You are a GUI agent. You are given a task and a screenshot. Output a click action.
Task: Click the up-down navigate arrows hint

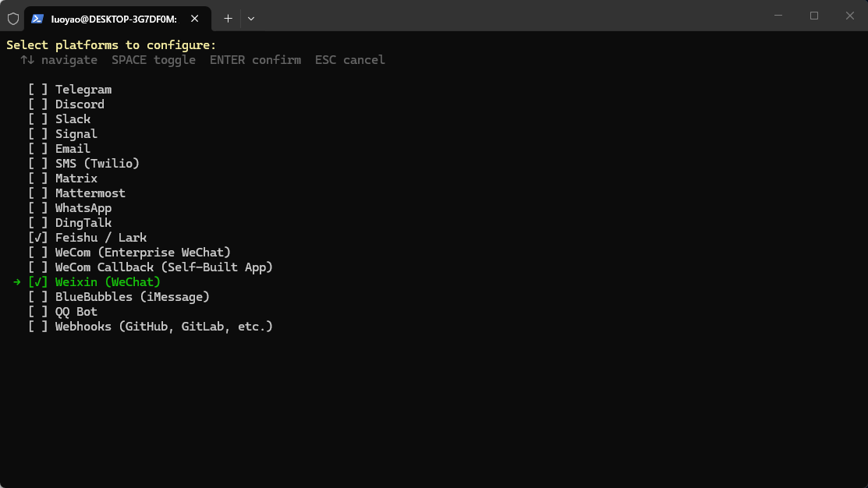click(27, 60)
